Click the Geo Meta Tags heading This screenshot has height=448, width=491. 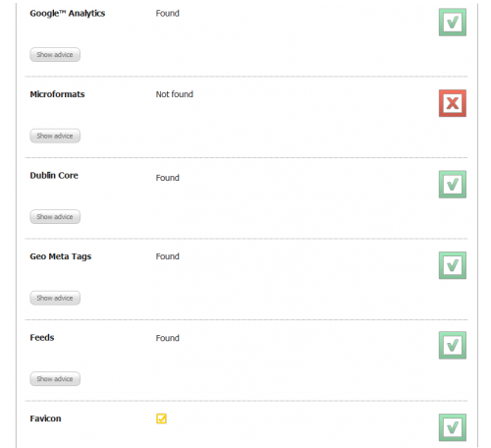coord(61,256)
